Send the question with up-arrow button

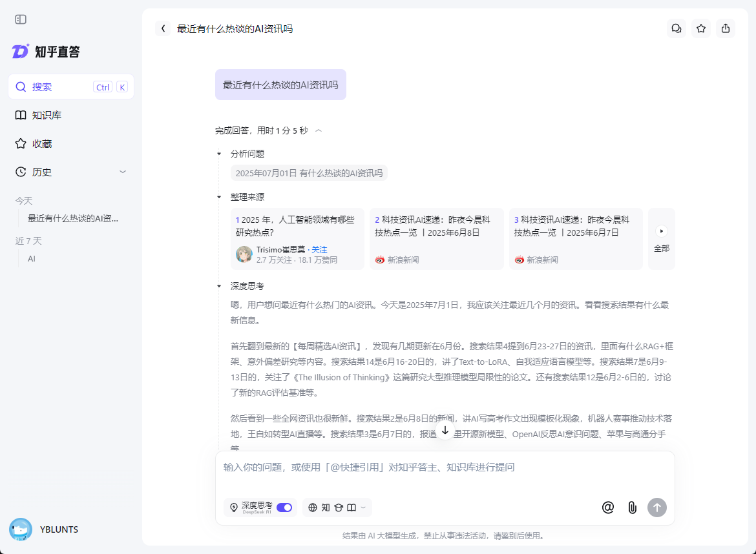click(656, 508)
